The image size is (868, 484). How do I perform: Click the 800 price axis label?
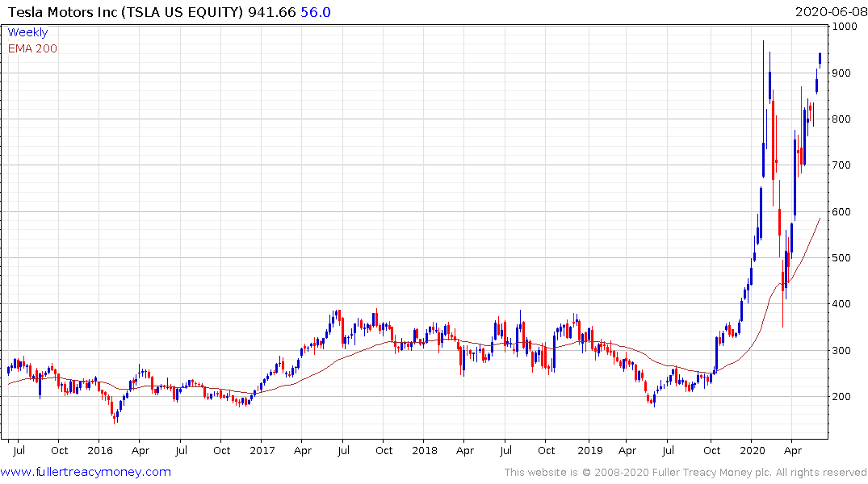click(841, 119)
